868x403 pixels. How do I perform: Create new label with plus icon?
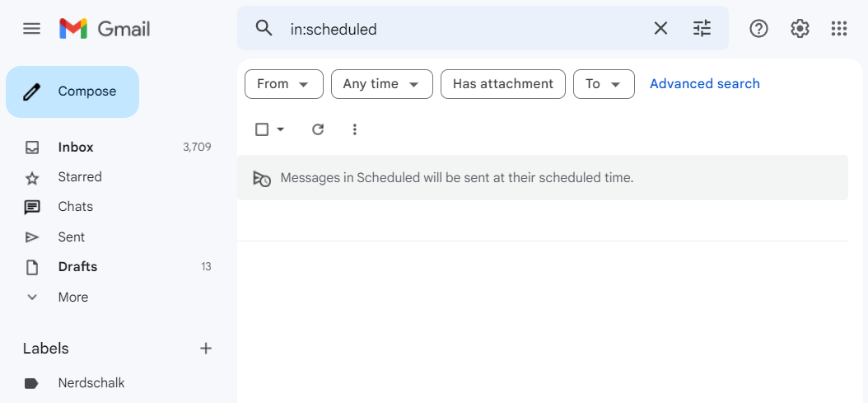point(206,349)
